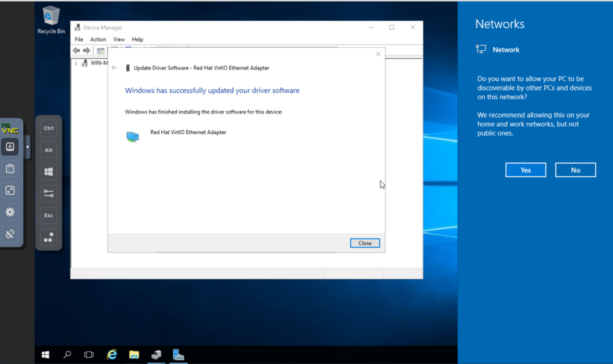This screenshot has height=364, width=613.
Task: Click No to deny network discovery
Action: click(x=576, y=170)
